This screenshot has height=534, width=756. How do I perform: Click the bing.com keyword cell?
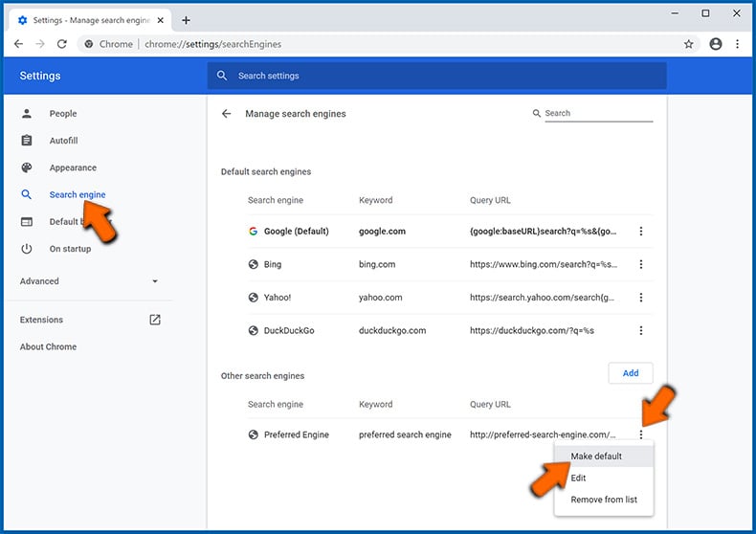377,264
